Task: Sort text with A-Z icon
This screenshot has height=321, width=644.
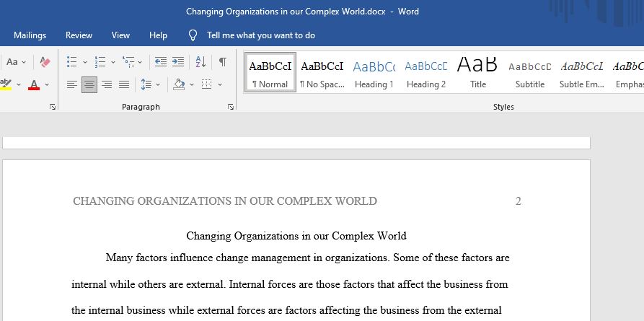Action: pos(200,62)
